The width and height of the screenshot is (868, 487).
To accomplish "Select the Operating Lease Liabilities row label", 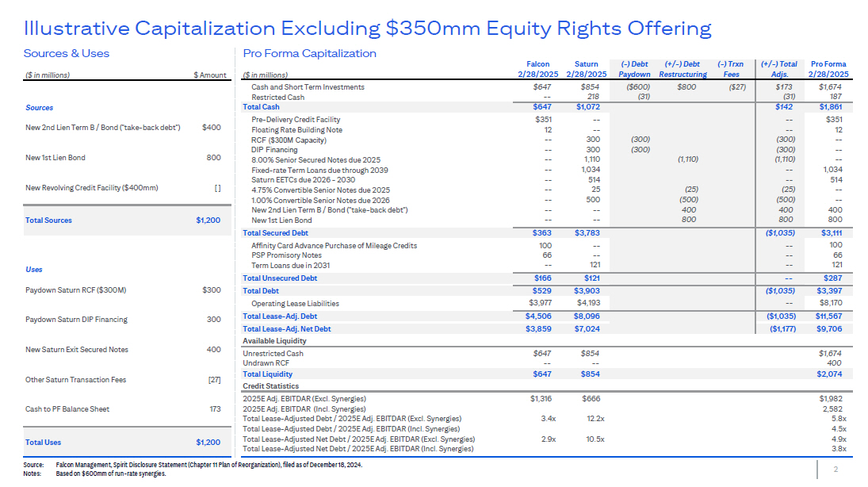I will click(295, 304).
